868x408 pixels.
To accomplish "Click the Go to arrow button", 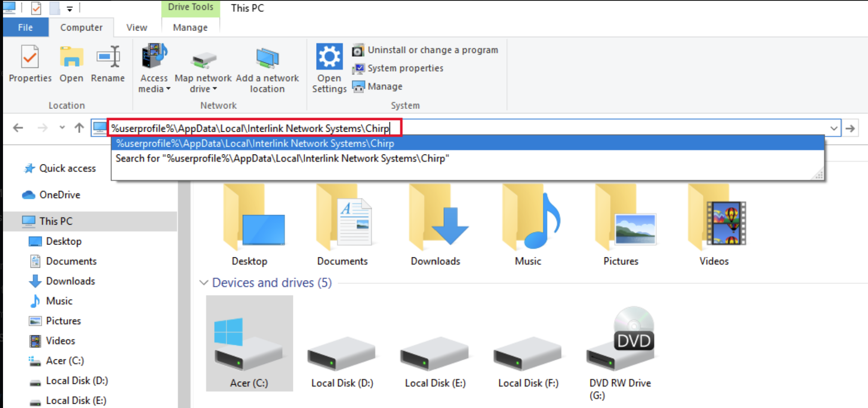I will pos(850,128).
